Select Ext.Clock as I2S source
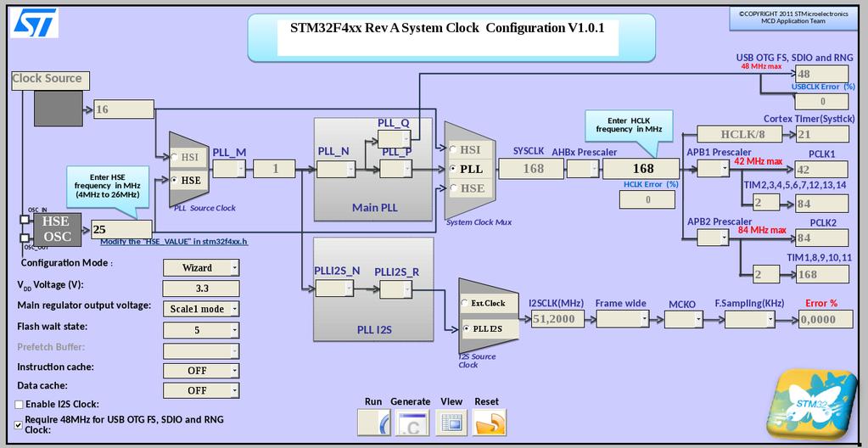Screen dimensions: 868x448 [x=464, y=304]
